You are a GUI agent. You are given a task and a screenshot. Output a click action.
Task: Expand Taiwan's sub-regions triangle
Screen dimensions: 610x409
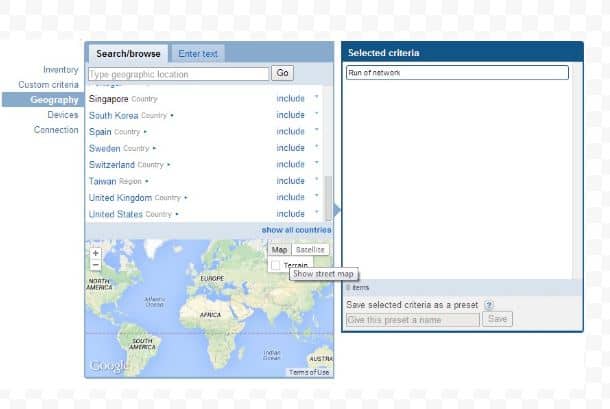(x=147, y=181)
